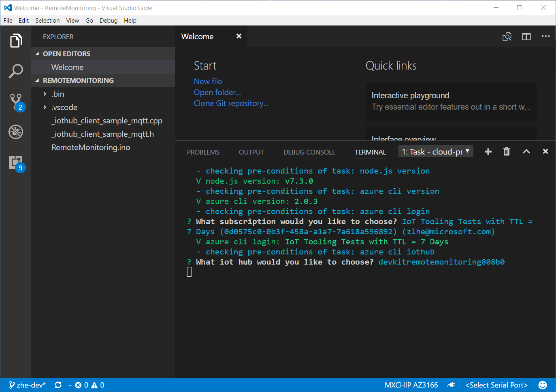The image size is (556, 392).
Task: Click the terminal cursor input line
Action: pos(189,272)
